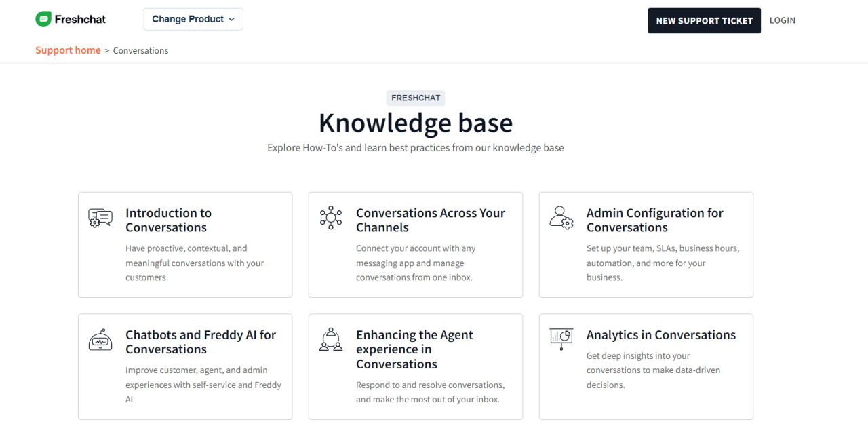Open the LOGIN link
868x424 pixels.
[x=782, y=20]
